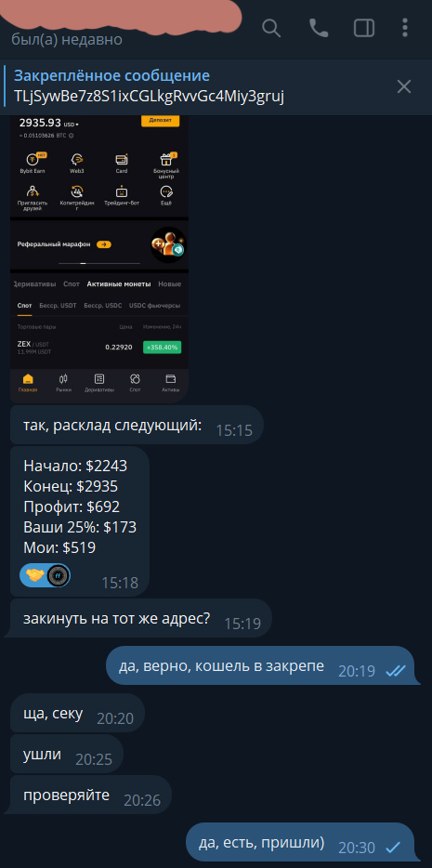Dismiss the pinned message with X

pyautogui.click(x=404, y=86)
